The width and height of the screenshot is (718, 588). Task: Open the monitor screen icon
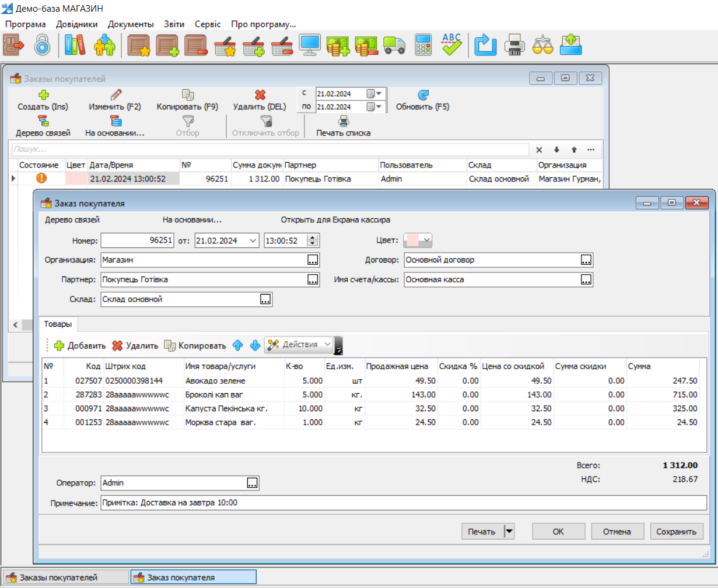coord(310,44)
